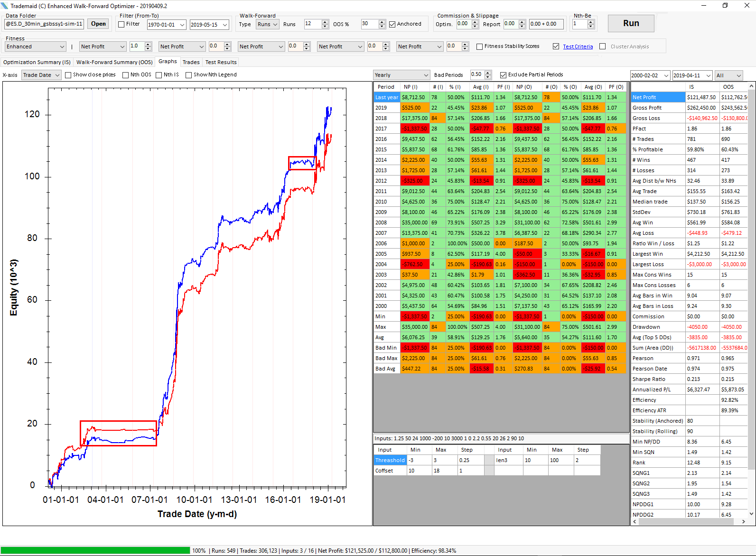Image resolution: width=756 pixels, height=556 pixels.
Task: Expand the X-axis Trade Date dropdown
Action: [x=41, y=75]
